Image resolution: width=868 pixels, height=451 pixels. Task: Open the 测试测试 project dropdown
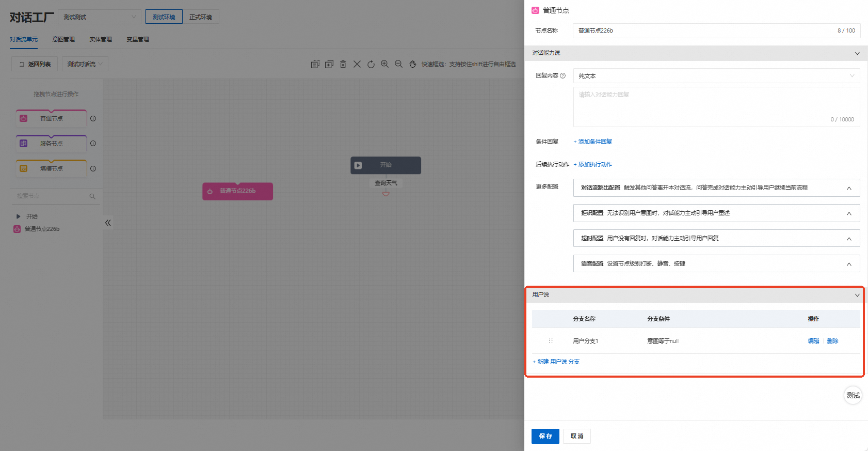(99, 17)
